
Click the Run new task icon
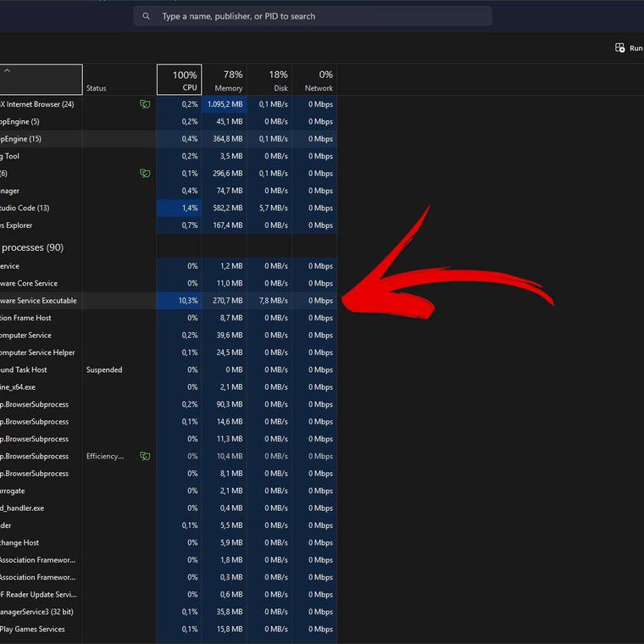tap(620, 48)
